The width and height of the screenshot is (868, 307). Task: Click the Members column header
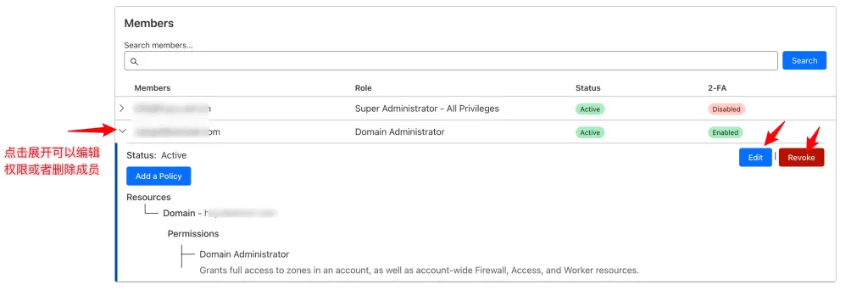pos(153,88)
